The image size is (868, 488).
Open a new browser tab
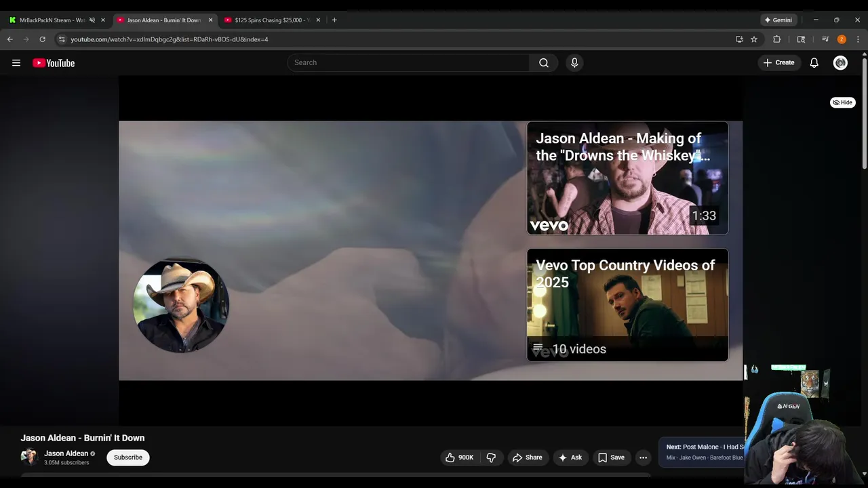pyautogui.click(x=334, y=20)
